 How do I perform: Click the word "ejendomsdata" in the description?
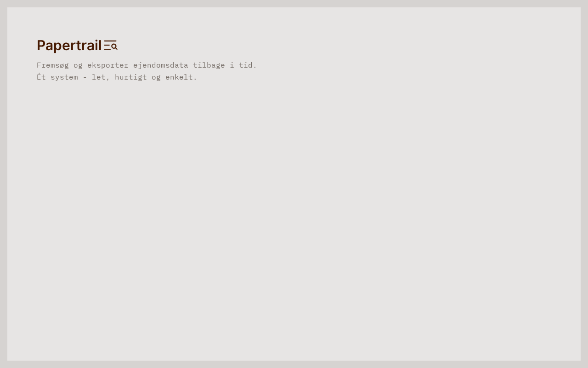click(161, 65)
